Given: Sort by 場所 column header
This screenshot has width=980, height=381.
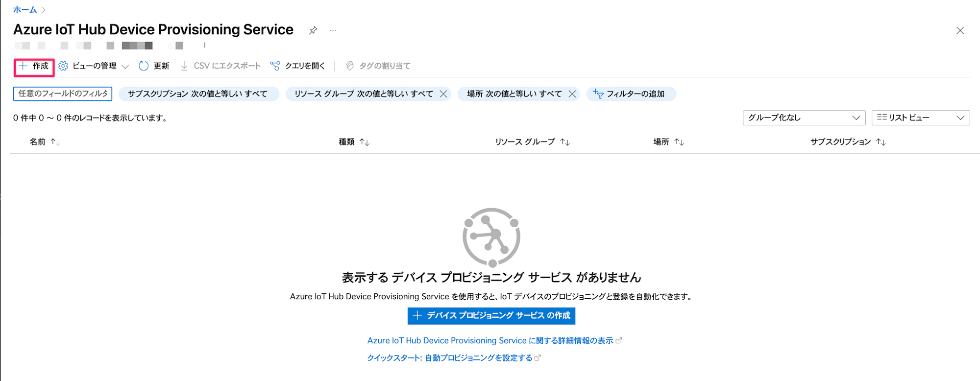Looking at the screenshot, I should (669, 142).
